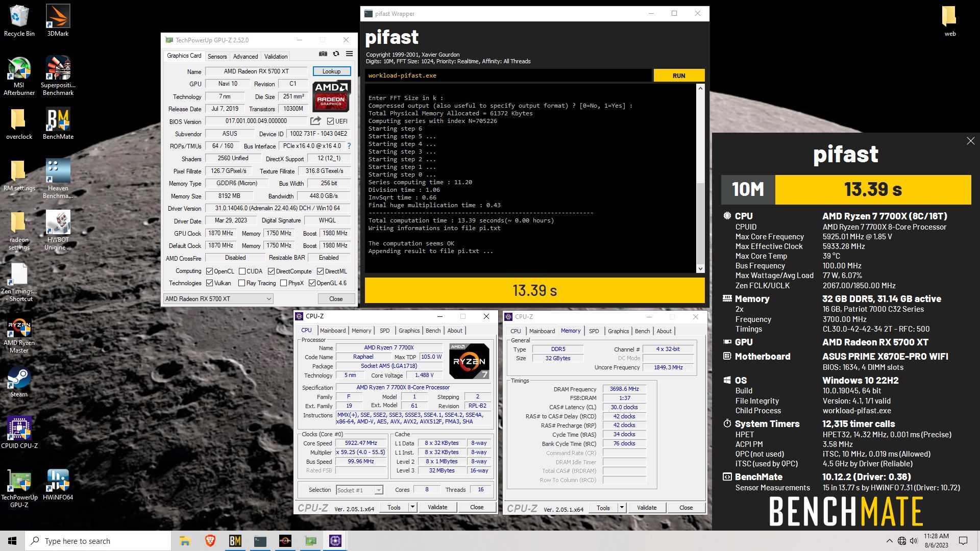Open Steam from the desktop
The image size is (980, 551).
pos(19,382)
